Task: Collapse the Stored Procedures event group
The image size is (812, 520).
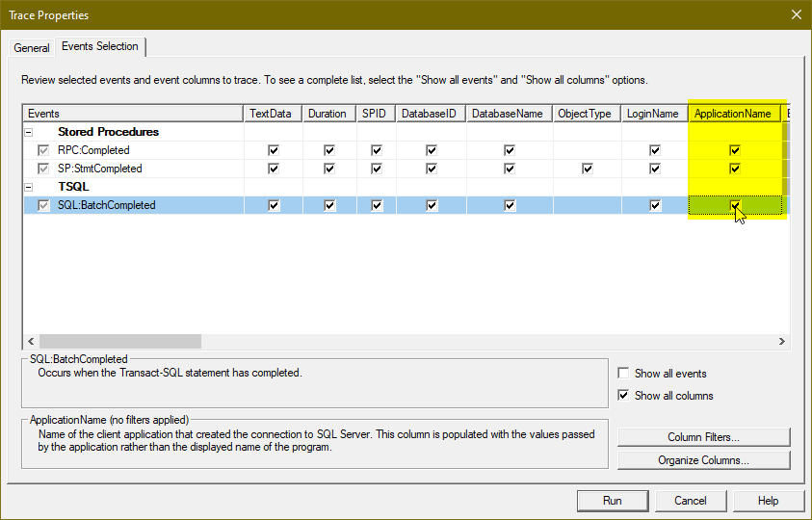Action: 29,132
